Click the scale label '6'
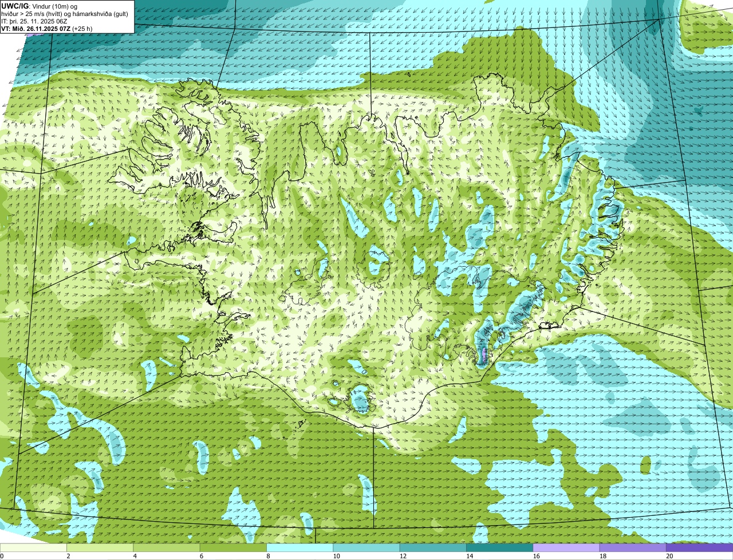The width and height of the screenshot is (733, 560). coord(202,556)
